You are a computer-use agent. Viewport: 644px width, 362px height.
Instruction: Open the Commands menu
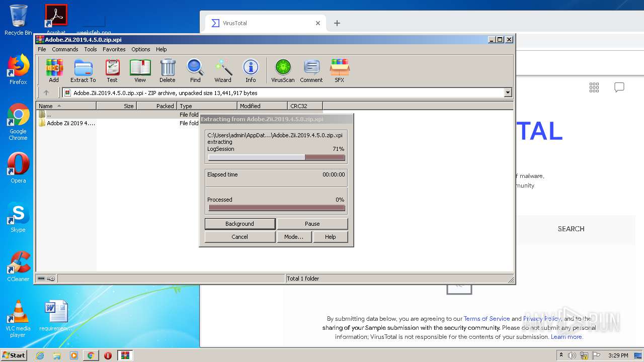65,49
